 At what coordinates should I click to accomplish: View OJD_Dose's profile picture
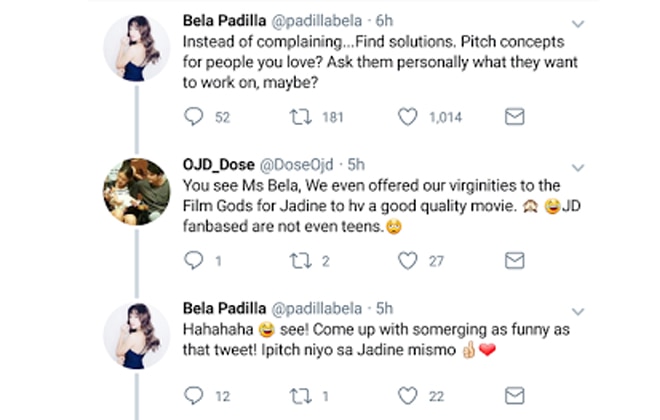click(x=137, y=192)
